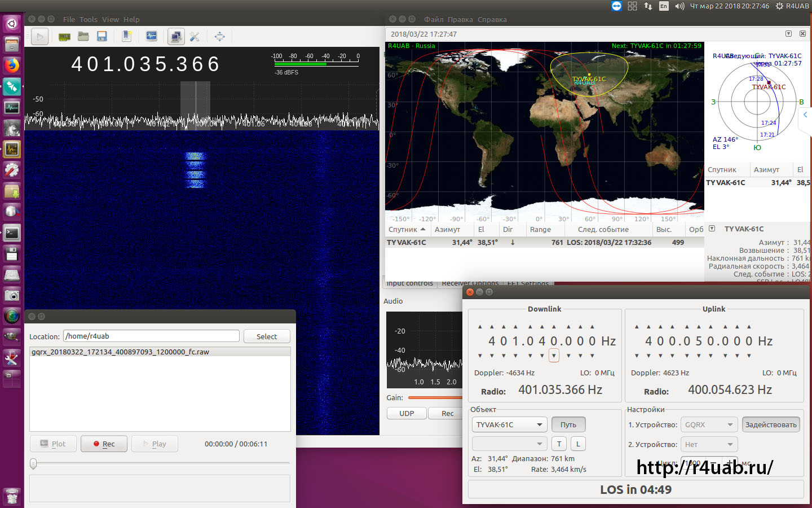Open remote control settings wrench icon
Screen dimensions: 812x508
click(195, 37)
